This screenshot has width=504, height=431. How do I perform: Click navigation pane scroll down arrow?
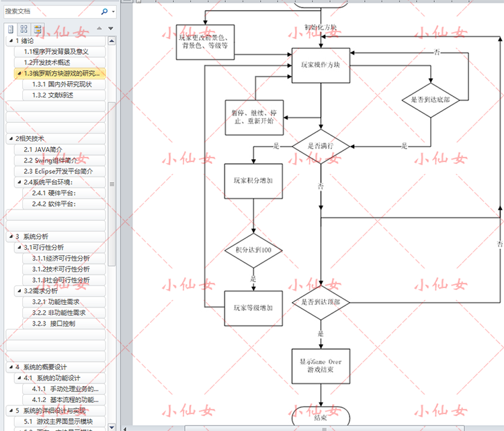tap(112, 427)
